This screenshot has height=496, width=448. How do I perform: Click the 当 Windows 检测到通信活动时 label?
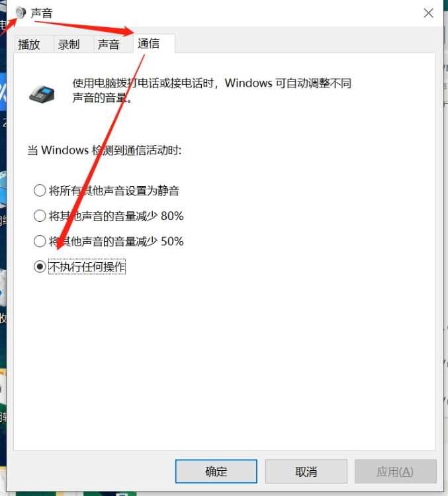105,150
